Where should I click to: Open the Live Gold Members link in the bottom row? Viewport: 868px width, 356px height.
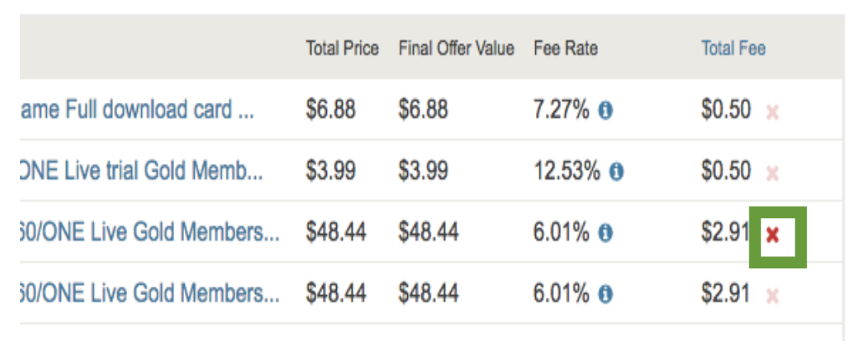pyautogui.click(x=150, y=293)
